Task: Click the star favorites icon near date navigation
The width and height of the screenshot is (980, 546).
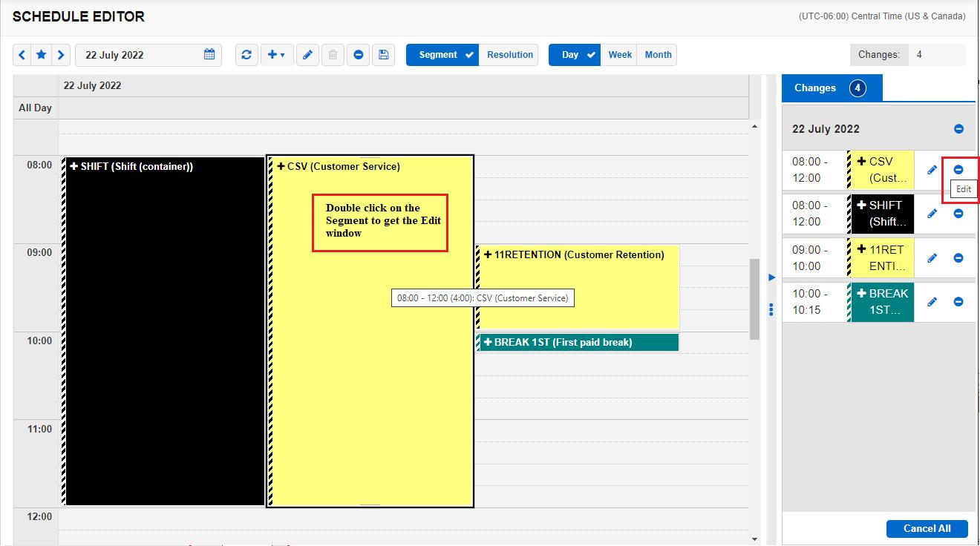Action: [x=41, y=54]
